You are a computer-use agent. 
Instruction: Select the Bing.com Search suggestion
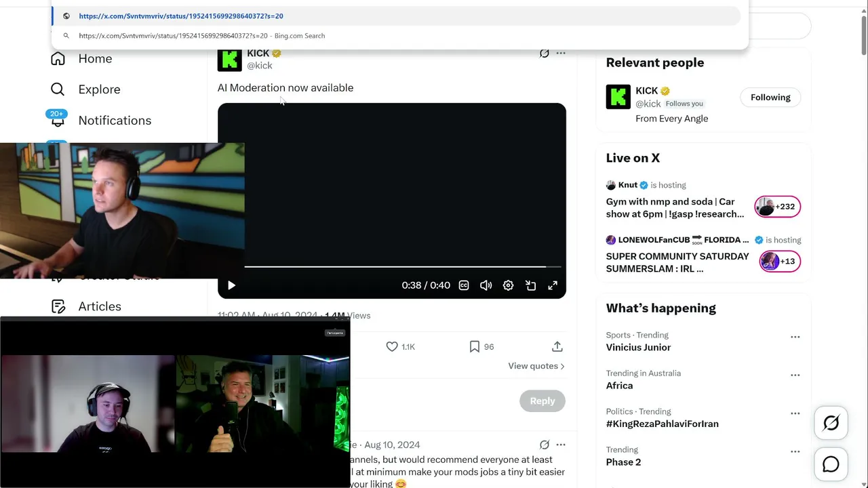pyautogui.click(x=400, y=36)
